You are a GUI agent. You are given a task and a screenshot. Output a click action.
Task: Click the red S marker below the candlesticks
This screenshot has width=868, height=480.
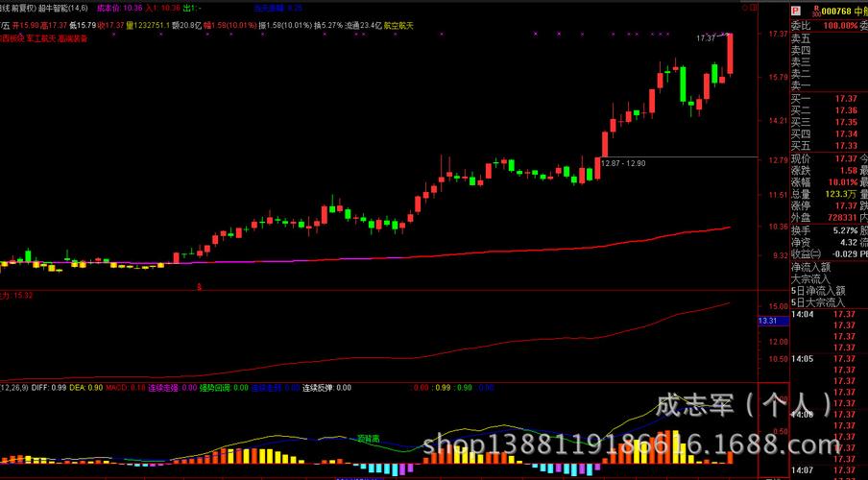click(199, 287)
